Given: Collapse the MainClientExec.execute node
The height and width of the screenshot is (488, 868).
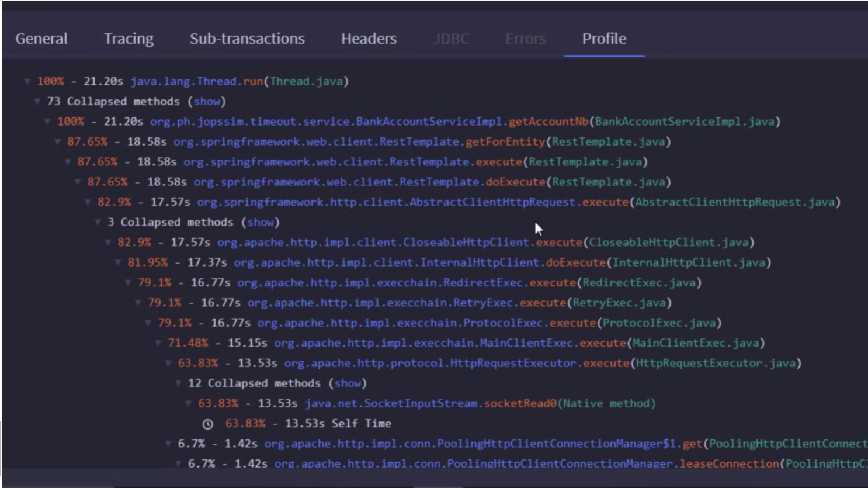Looking at the screenshot, I should [158, 343].
